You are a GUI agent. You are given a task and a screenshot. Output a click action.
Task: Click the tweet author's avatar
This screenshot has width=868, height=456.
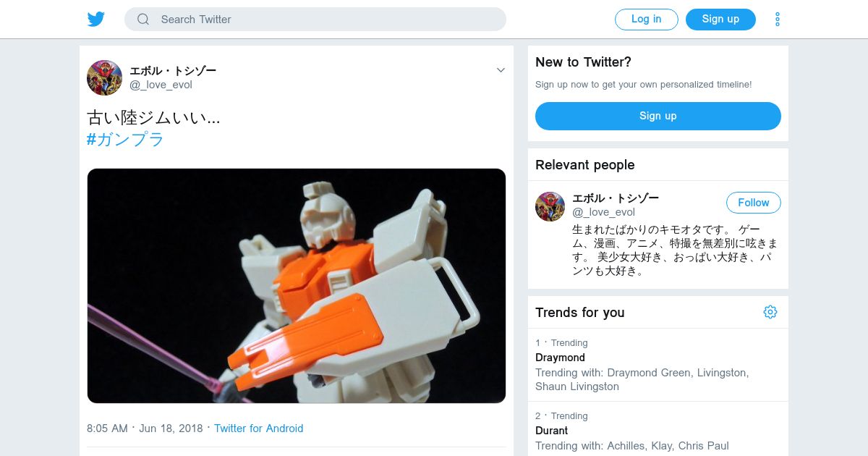(104, 77)
